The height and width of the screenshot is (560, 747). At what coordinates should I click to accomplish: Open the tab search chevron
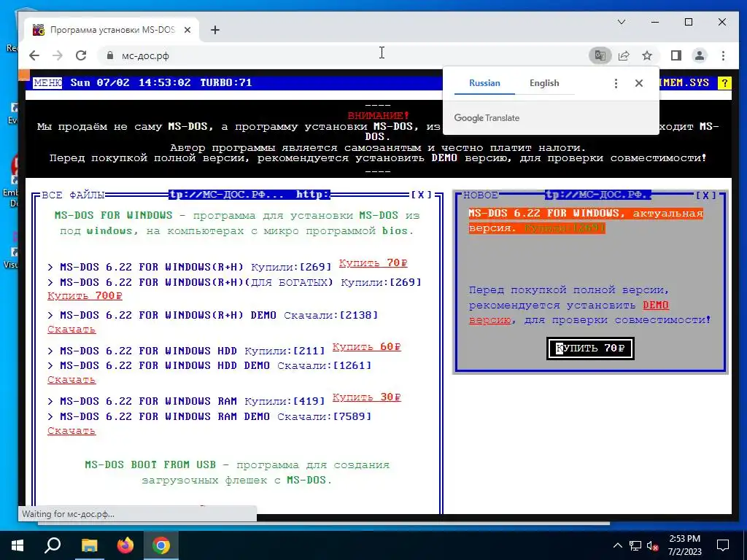622,22
